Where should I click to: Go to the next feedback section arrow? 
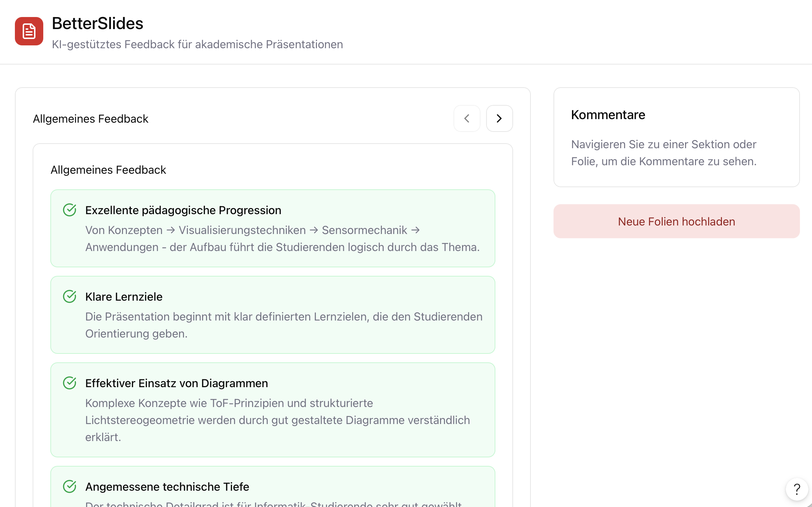[499, 118]
